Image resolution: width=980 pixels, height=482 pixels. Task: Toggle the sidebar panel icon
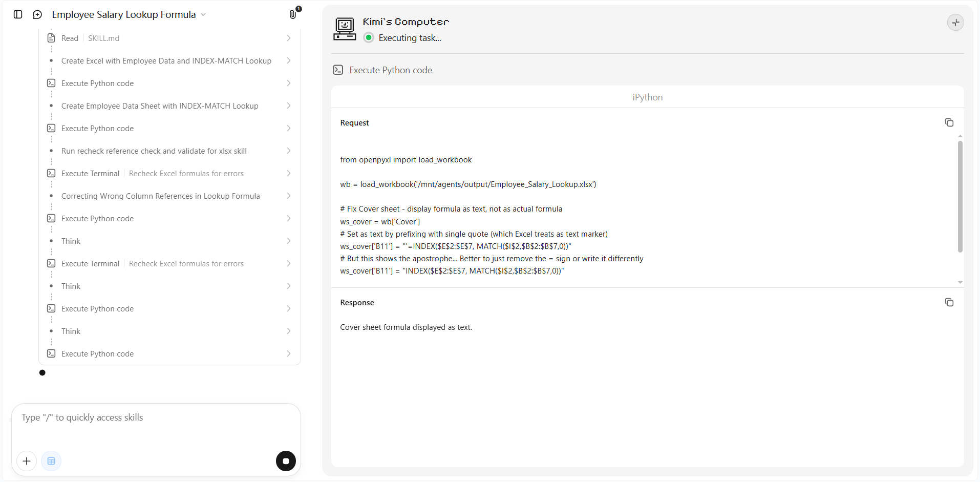(x=18, y=14)
